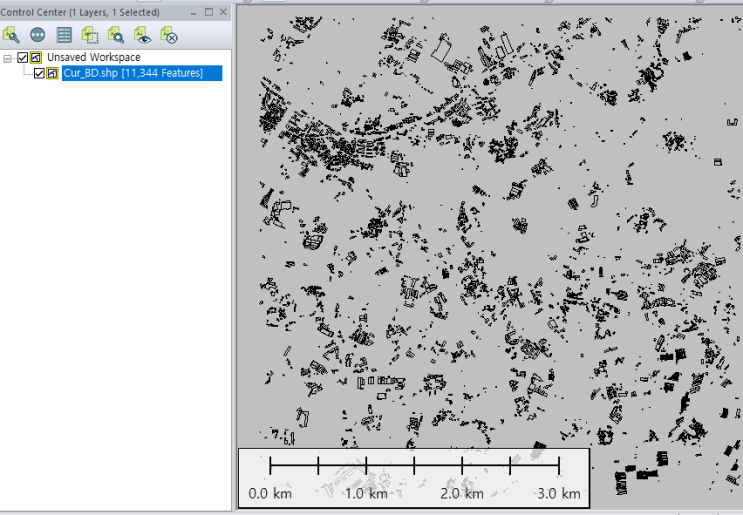Click the map distance scale bar
This screenshot has width=743, height=515.
[x=414, y=478]
